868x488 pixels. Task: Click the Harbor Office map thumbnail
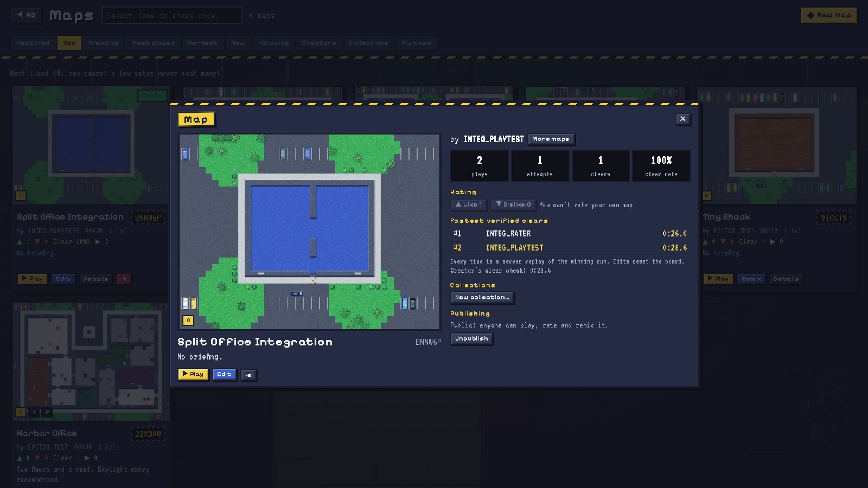91,362
